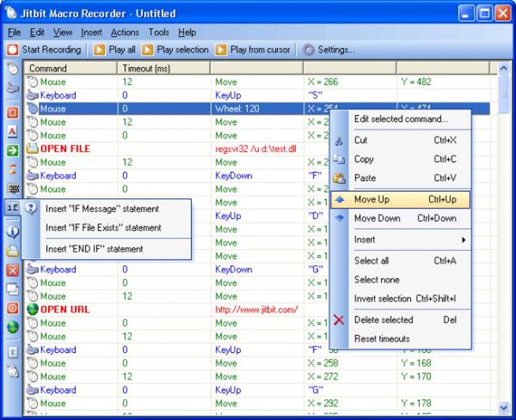The width and height of the screenshot is (516, 420).
Task: Click the red letter A text sidebar icon
Action: click(12, 131)
